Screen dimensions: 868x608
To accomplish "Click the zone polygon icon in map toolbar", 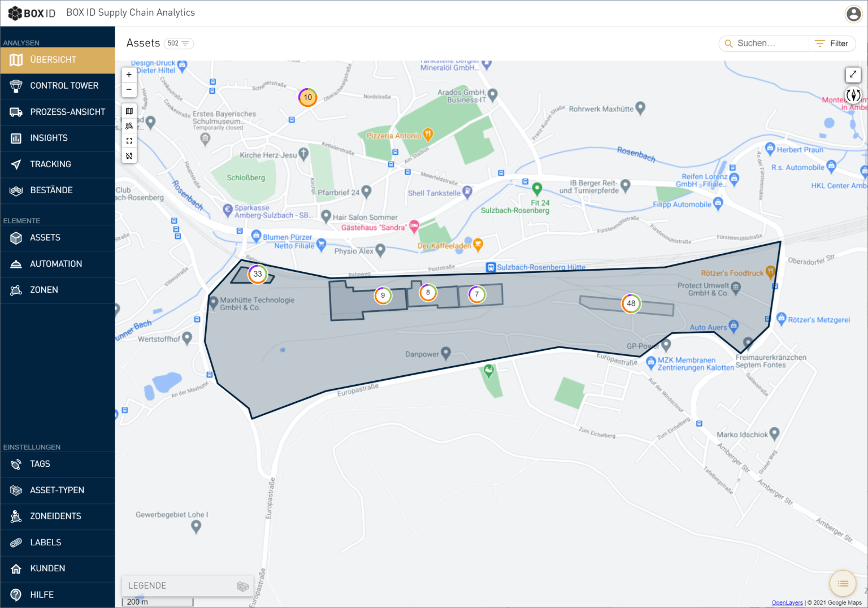I will pyautogui.click(x=129, y=126).
